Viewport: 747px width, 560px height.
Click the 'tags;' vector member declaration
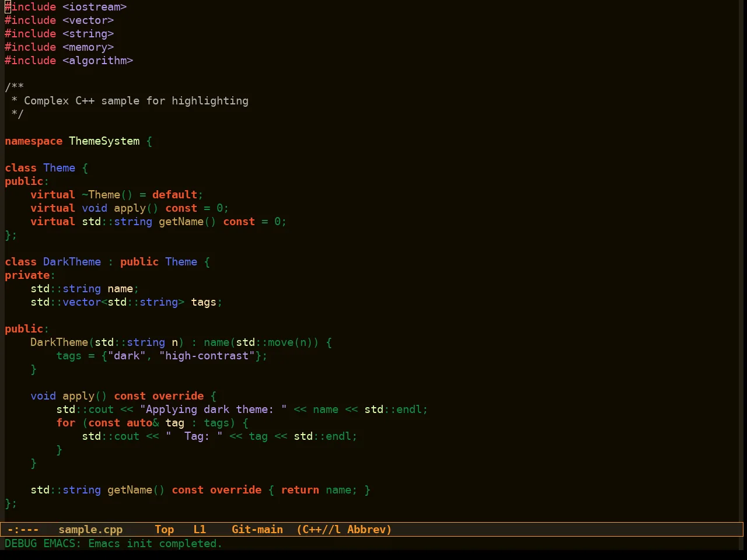(x=207, y=302)
